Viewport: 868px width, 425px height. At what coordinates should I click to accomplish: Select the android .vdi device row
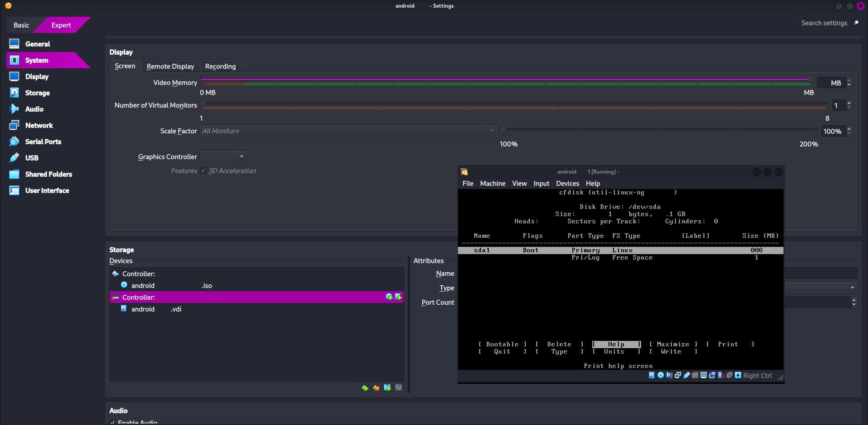(256, 309)
